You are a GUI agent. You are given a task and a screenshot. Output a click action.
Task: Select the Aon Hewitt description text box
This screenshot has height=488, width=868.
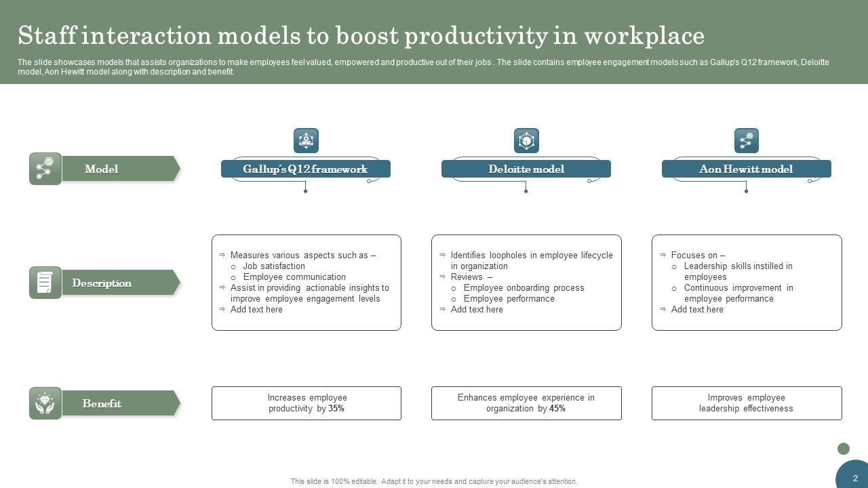pyautogui.click(x=747, y=283)
